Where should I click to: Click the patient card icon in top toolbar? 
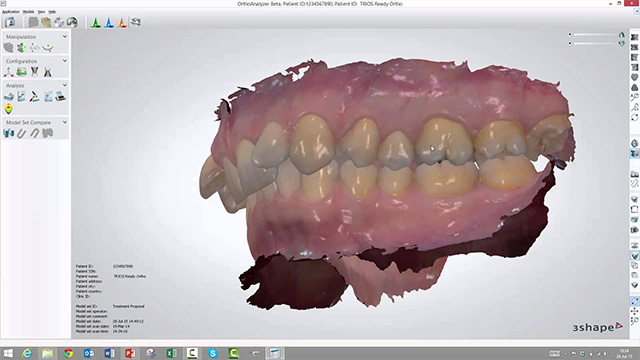[10, 22]
